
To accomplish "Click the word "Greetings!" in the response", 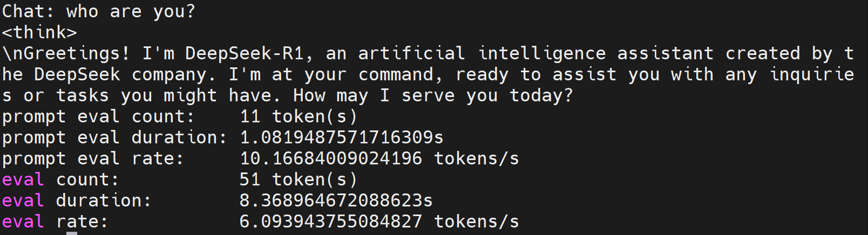I will pyautogui.click(x=72, y=53).
